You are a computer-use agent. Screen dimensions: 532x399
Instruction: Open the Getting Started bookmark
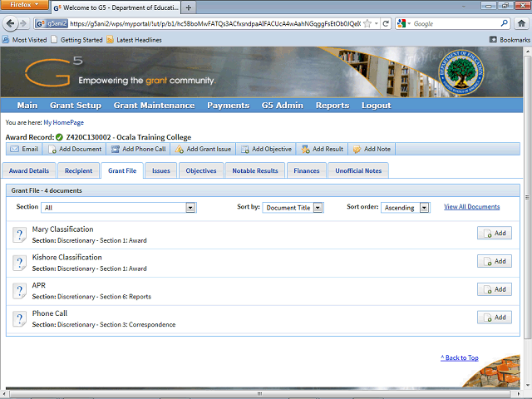[77, 40]
